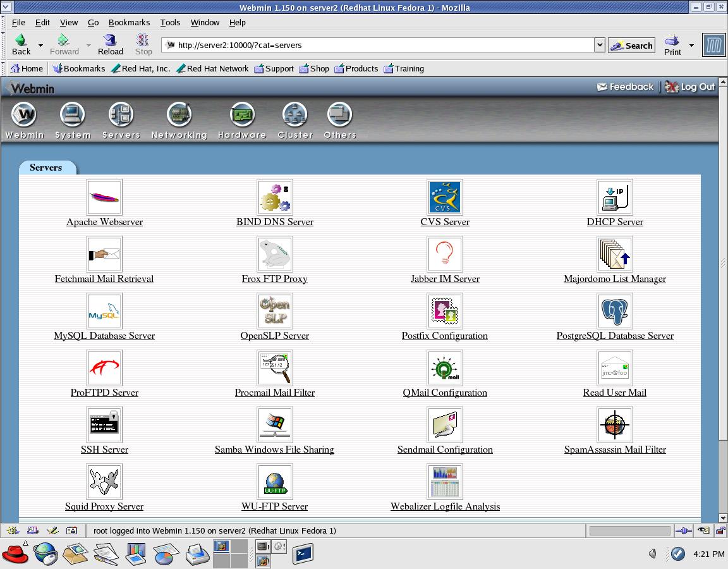
Task: Select the PostgreSQL elephant icon
Action: (614, 311)
